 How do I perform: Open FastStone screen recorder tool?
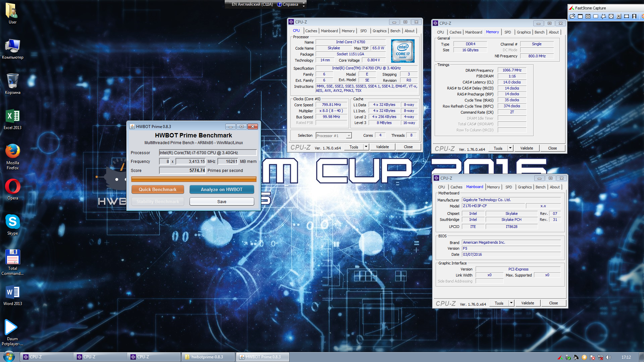634,16
